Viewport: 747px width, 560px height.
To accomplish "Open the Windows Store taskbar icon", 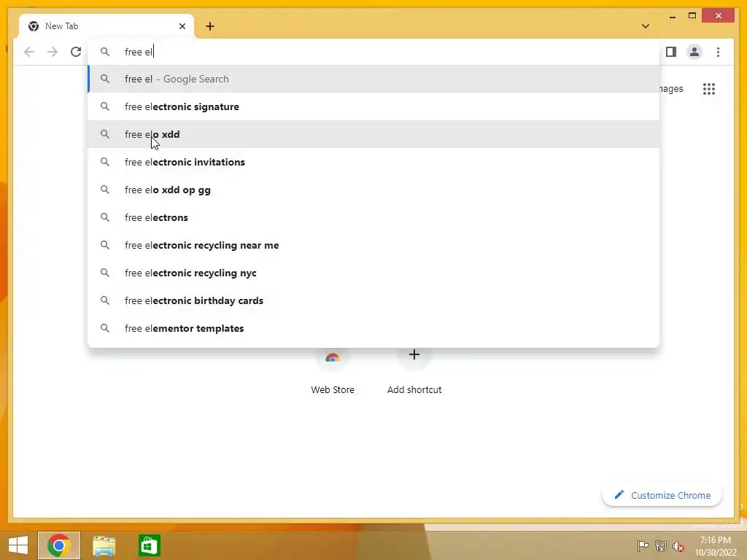I will 149,545.
